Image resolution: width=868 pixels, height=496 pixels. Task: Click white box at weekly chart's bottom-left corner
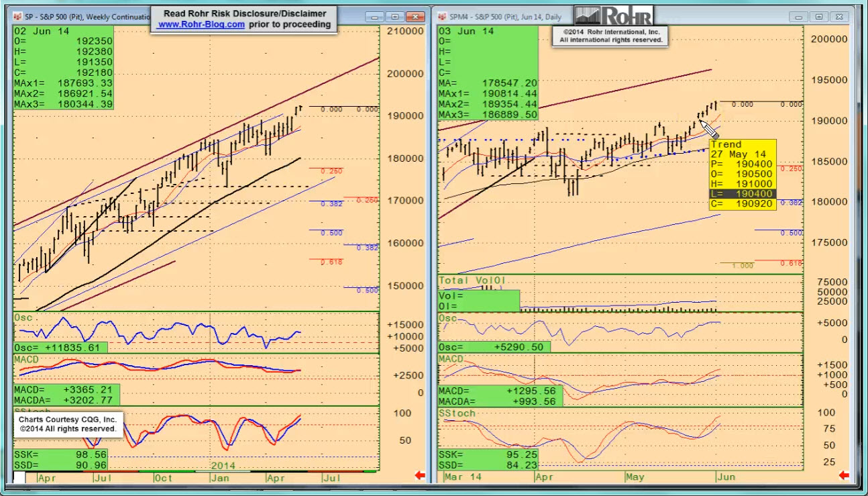tap(19, 477)
